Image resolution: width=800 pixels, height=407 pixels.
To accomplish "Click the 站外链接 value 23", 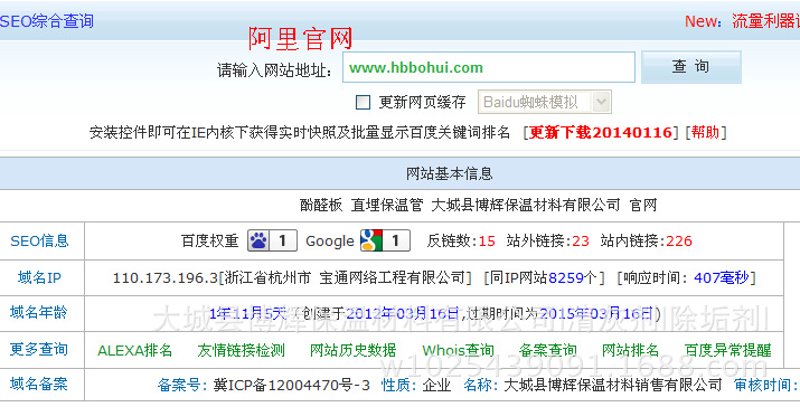I will (x=581, y=241).
